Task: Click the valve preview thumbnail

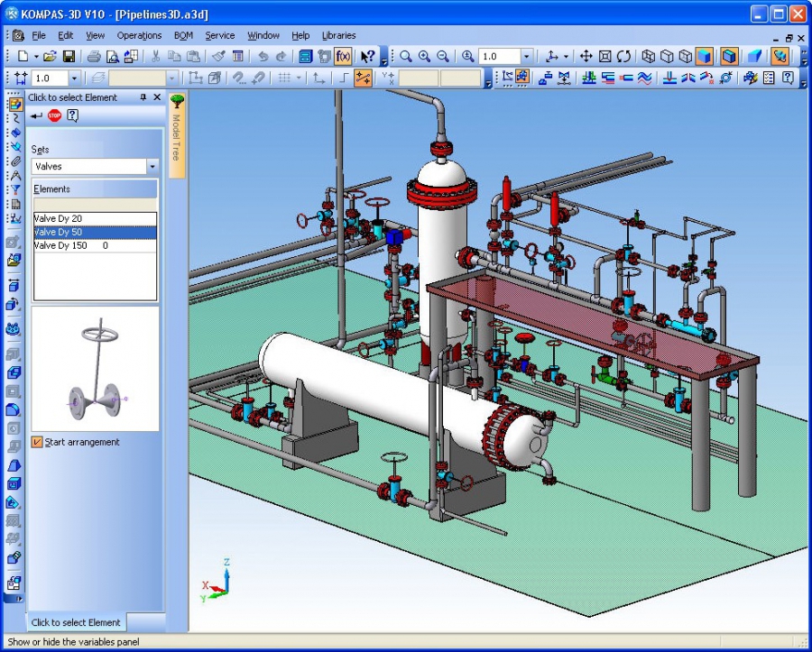Action: 95,368
